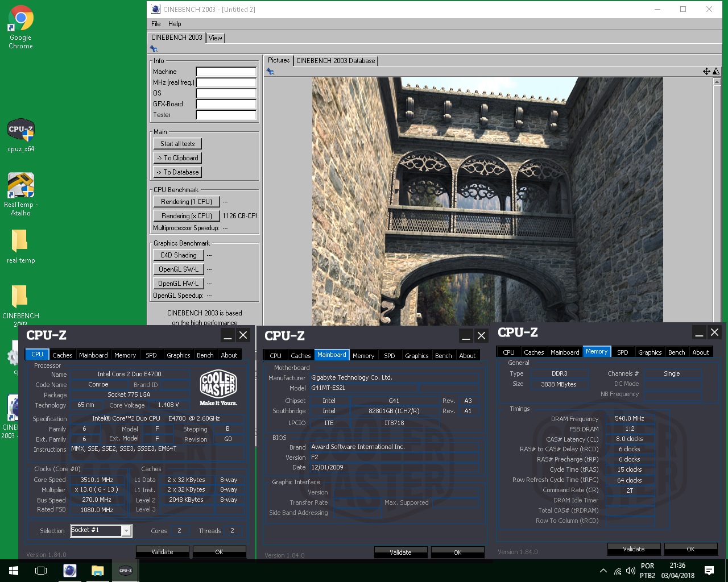This screenshot has width=728, height=582.
Task: Open the CINEBENCH 2003 Database tab
Action: pyautogui.click(x=336, y=61)
